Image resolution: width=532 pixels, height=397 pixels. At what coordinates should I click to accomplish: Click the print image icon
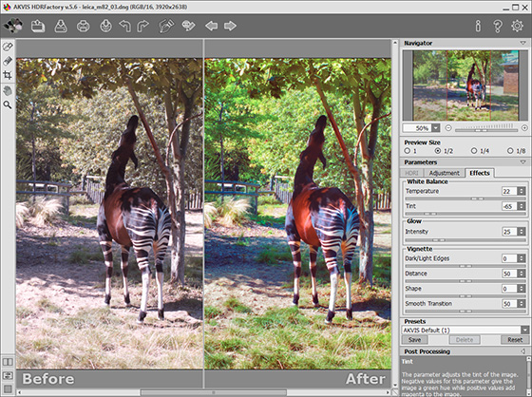coord(84,27)
